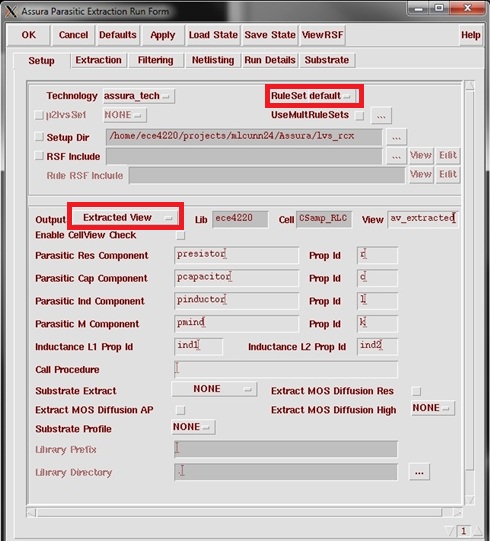Click the horizontal scrollbar track
This screenshot has width=490, height=541.
click(244, 513)
